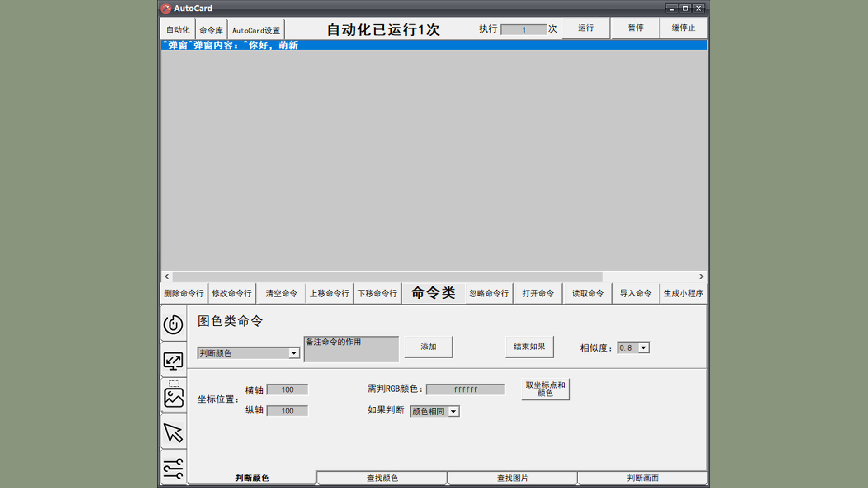
Task: Click the 暂停 button
Action: pyautogui.click(x=636, y=28)
